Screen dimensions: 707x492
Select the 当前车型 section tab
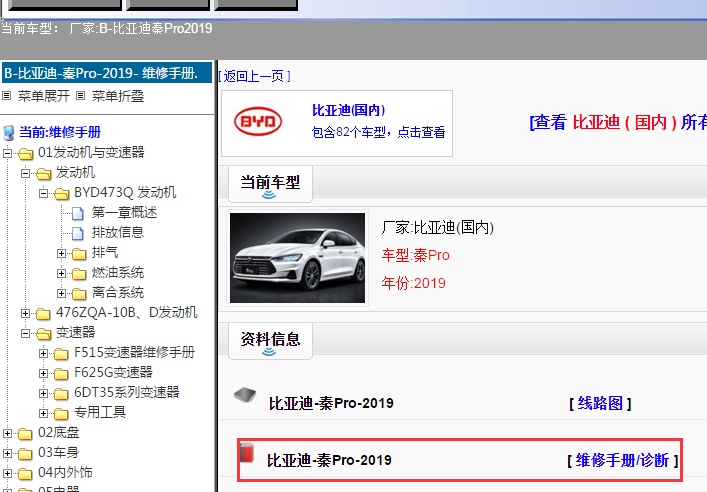[x=270, y=184]
